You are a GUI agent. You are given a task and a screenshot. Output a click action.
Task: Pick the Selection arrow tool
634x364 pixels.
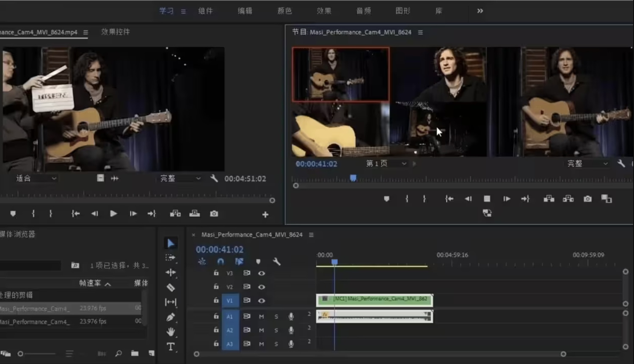[171, 243]
